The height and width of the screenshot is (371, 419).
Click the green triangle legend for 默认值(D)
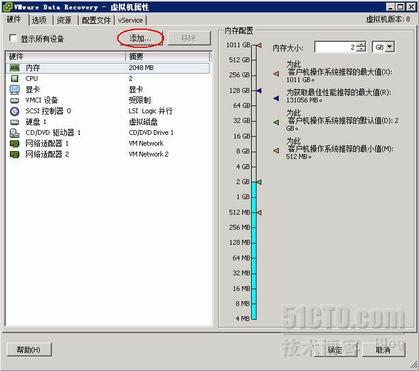click(276, 122)
